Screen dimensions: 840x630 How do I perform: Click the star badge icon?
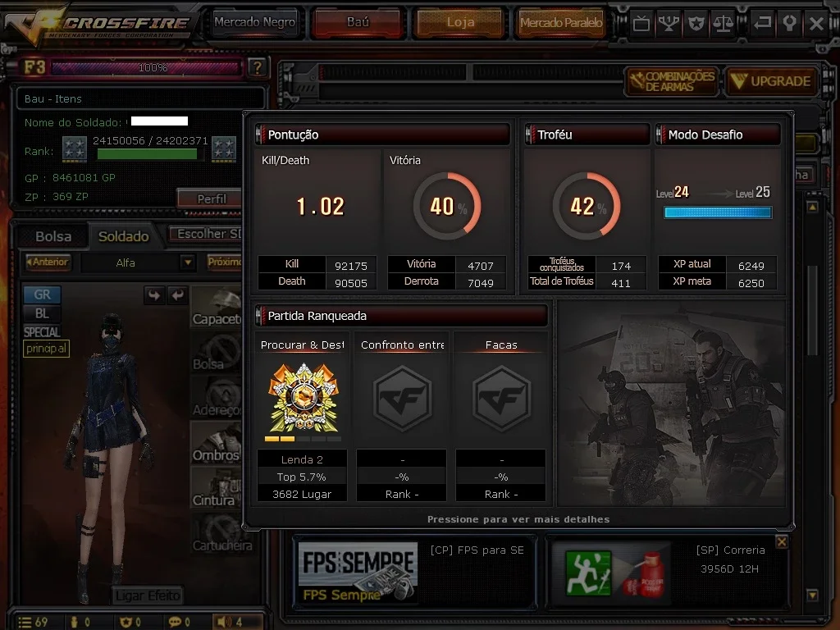696,23
